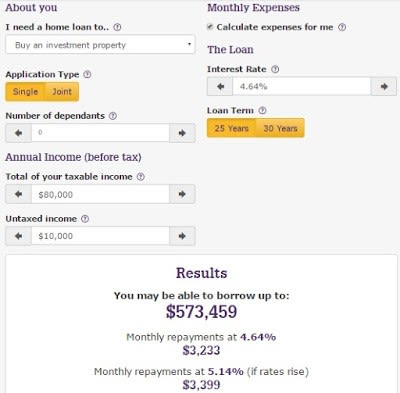400x393 pixels.
Task: Click help icon beside Calculate expenses for me
Action: point(342,27)
